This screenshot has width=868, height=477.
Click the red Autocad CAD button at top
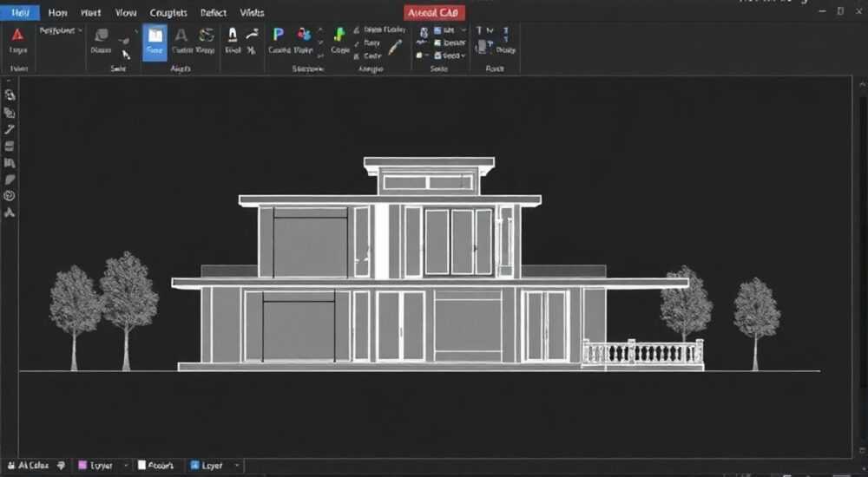coord(434,13)
